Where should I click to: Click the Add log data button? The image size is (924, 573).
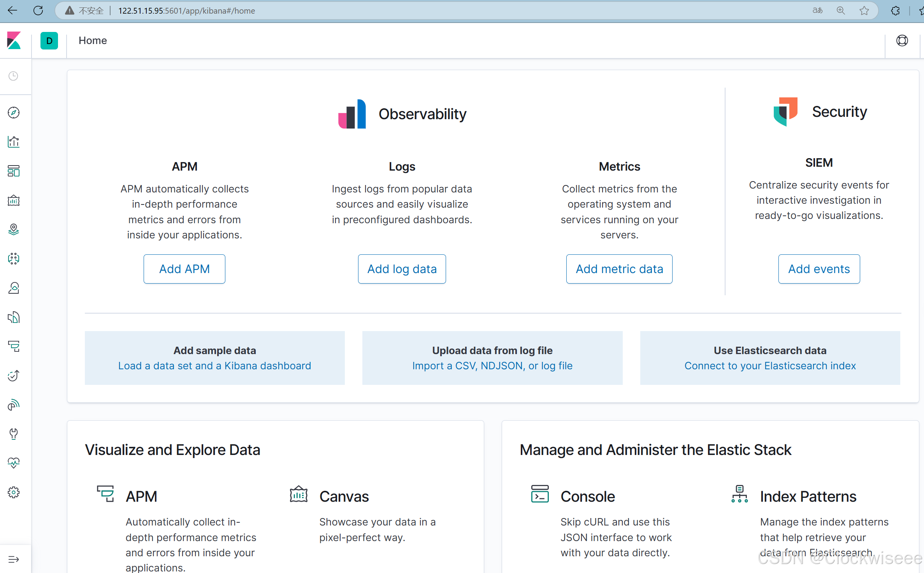(x=402, y=269)
